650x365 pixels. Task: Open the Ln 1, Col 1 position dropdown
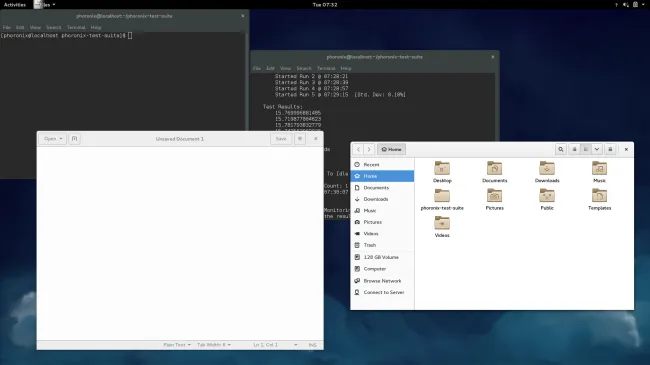coord(275,345)
